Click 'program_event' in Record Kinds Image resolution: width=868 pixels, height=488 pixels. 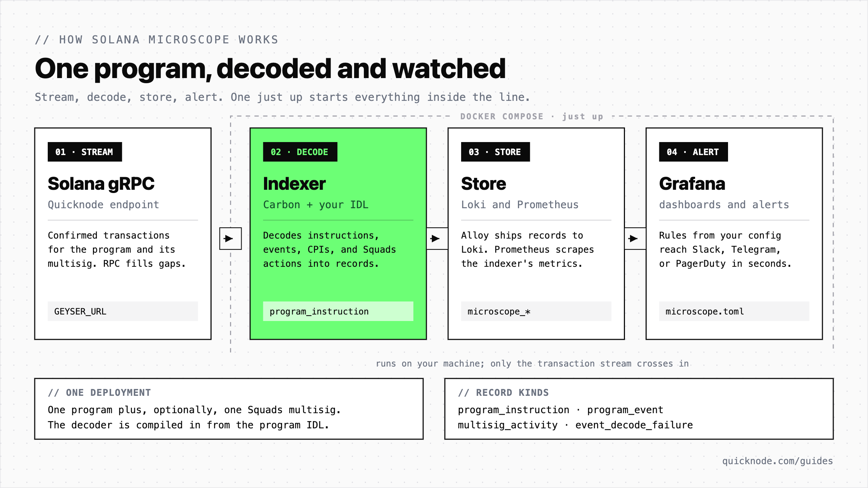[625, 410]
